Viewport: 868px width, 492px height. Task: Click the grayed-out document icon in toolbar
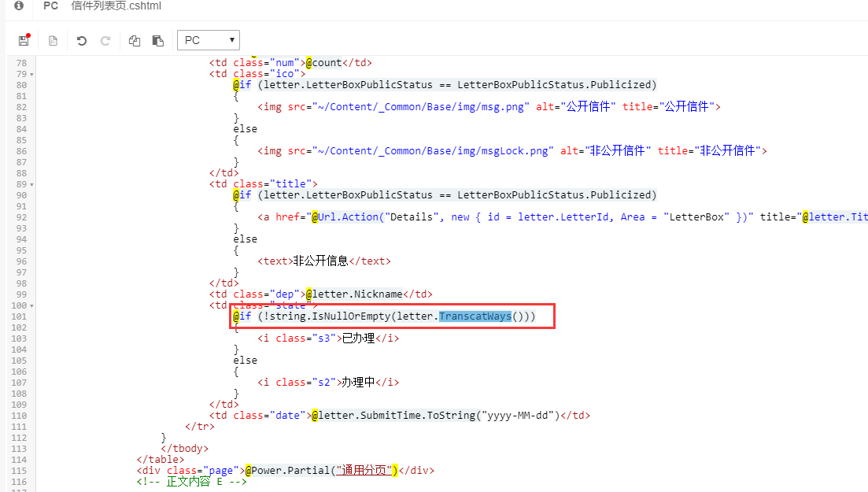tap(54, 40)
